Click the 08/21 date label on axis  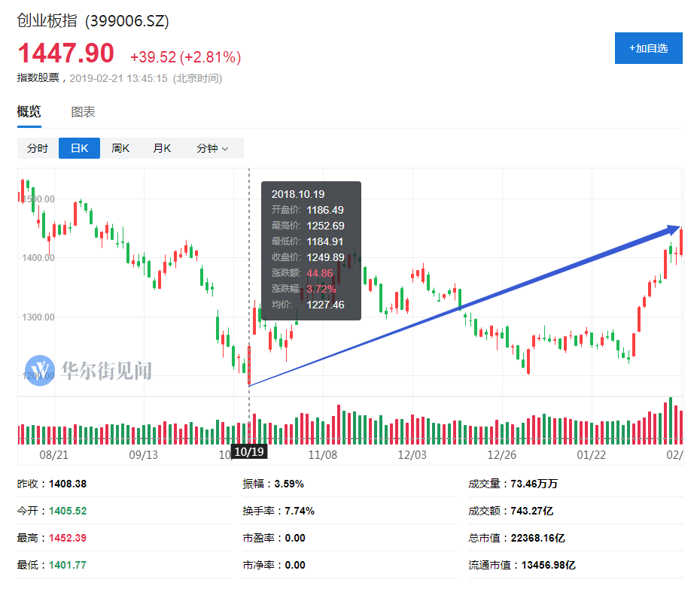[54, 455]
